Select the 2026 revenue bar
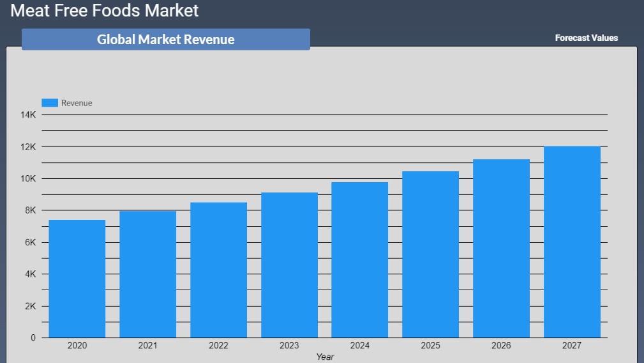This screenshot has width=644, height=363. pos(501,249)
